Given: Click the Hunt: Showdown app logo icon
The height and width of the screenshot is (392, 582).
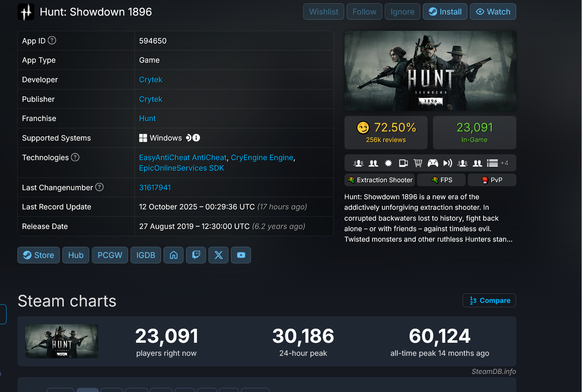Looking at the screenshot, I should (26, 12).
